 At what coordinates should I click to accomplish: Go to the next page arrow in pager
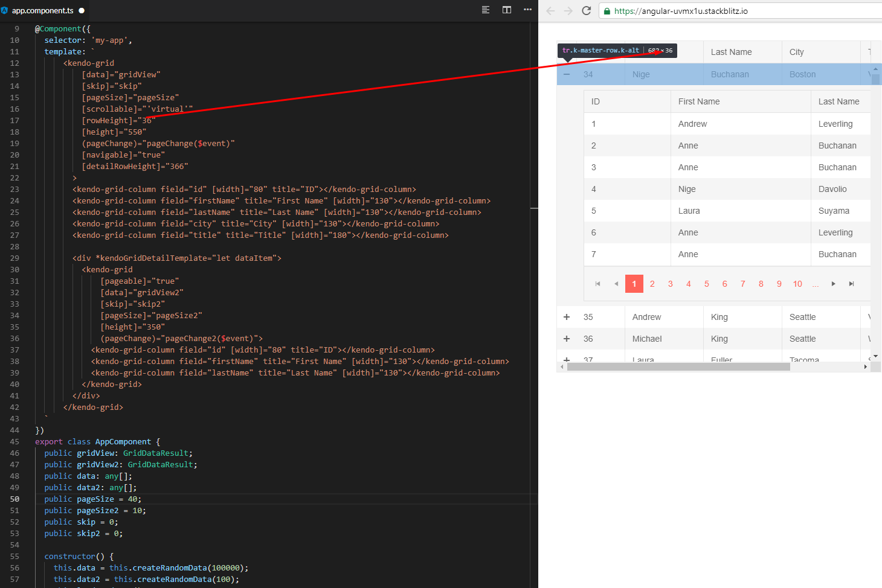click(x=834, y=283)
